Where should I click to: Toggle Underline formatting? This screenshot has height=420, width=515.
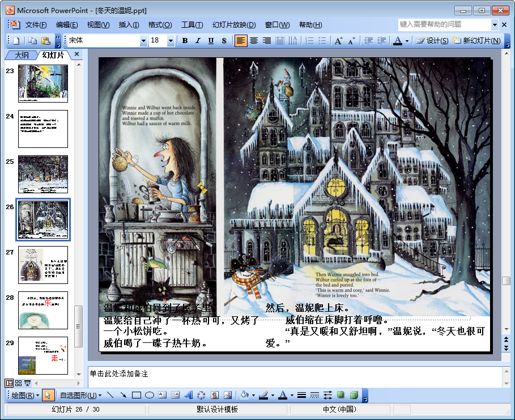211,41
